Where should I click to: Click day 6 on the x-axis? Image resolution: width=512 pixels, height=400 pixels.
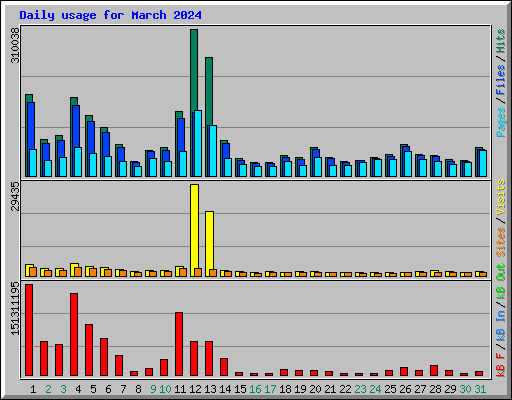tap(108, 389)
